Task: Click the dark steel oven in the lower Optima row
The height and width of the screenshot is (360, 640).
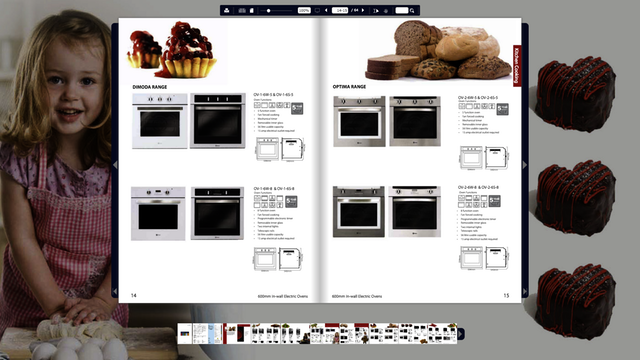Action: pyautogui.click(x=359, y=211)
